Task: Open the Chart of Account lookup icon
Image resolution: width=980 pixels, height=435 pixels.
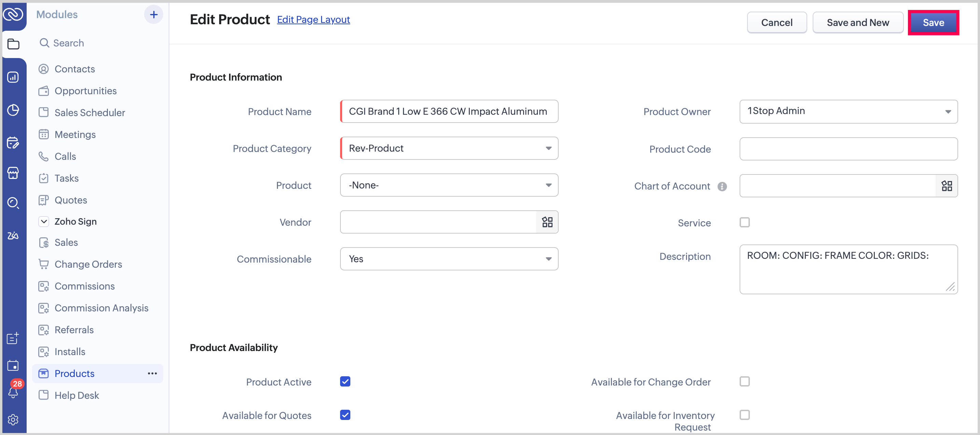Action: 946,186
